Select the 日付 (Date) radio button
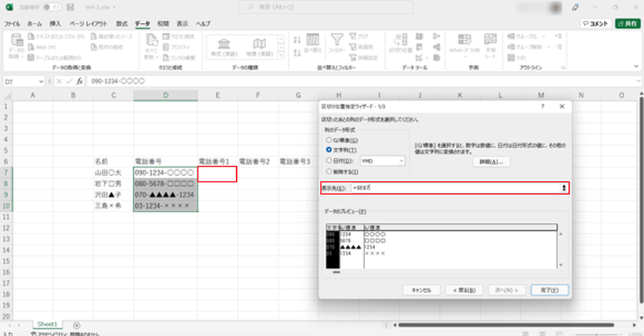This screenshot has width=644, height=336. pos(329,162)
